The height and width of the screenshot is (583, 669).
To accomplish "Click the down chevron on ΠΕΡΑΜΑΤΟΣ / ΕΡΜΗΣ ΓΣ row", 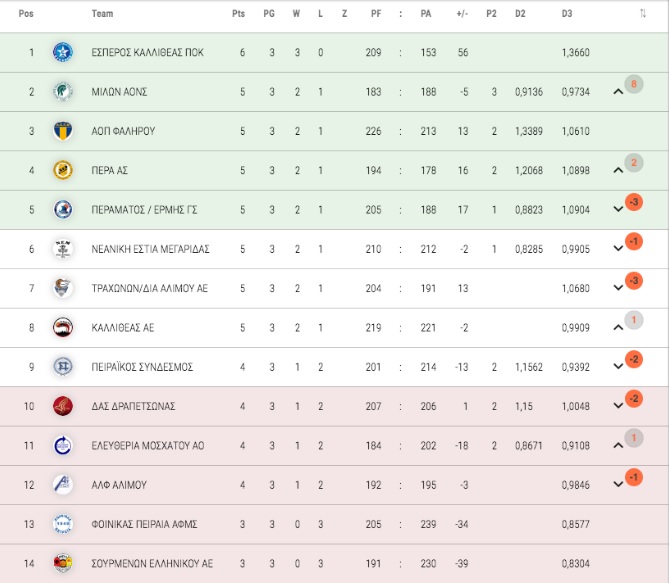I will tap(618, 209).
